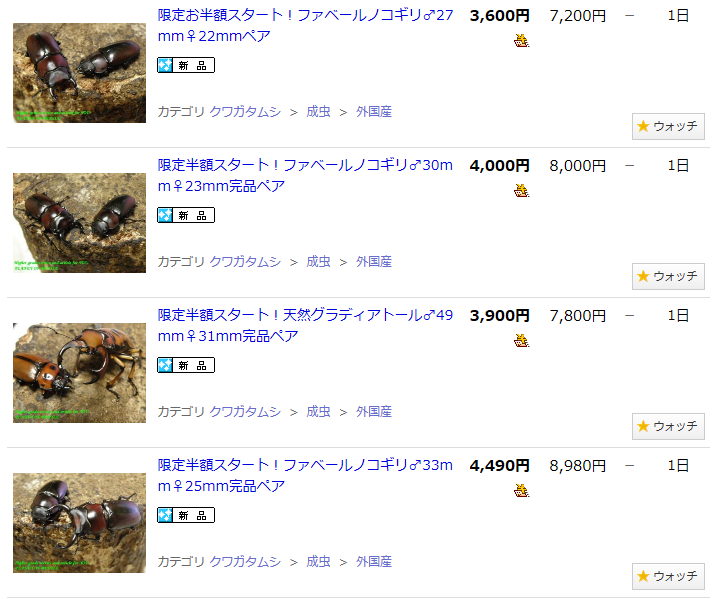Open the ファベールノコギリ♂33mm♀25mm listing title
This screenshot has width=722, height=599.
[x=305, y=476]
